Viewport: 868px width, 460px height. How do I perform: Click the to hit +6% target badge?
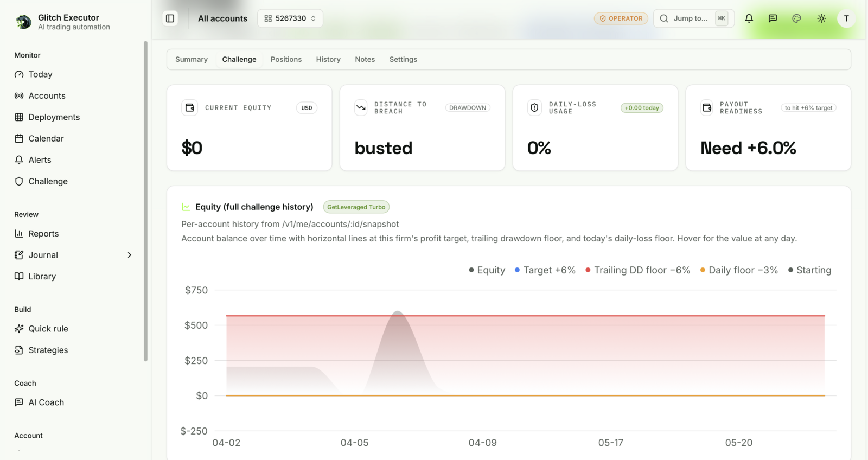808,108
